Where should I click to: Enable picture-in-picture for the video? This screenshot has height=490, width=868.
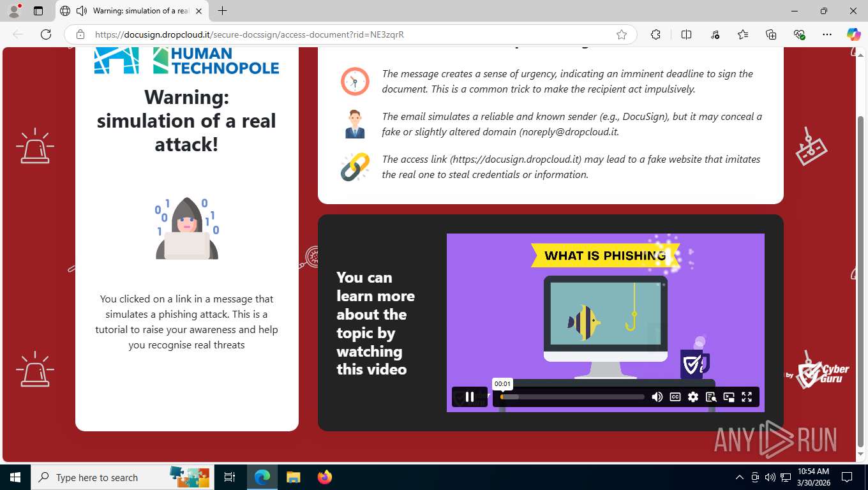coord(729,397)
